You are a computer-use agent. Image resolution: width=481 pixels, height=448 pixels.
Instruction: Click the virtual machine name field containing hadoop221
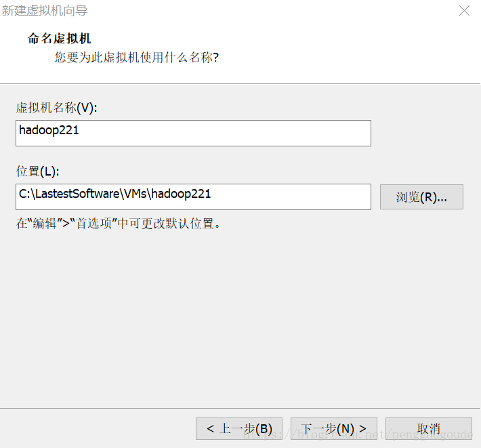coord(193,133)
